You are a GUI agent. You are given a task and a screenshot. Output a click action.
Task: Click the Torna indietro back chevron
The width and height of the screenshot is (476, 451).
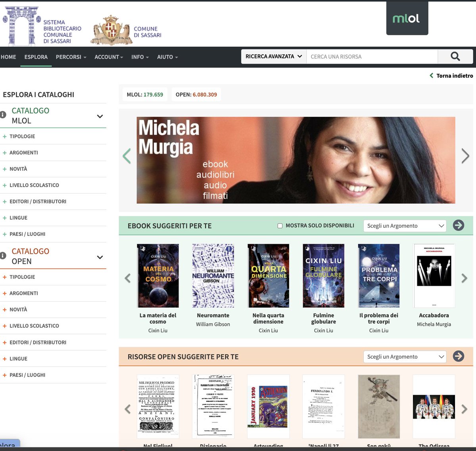[432, 75]
